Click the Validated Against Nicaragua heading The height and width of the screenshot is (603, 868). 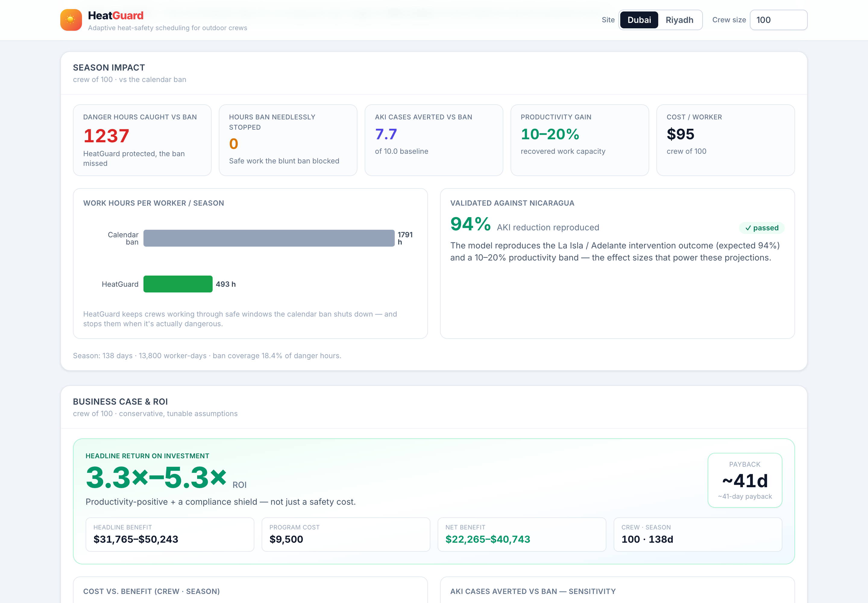[x=512, y=203]
